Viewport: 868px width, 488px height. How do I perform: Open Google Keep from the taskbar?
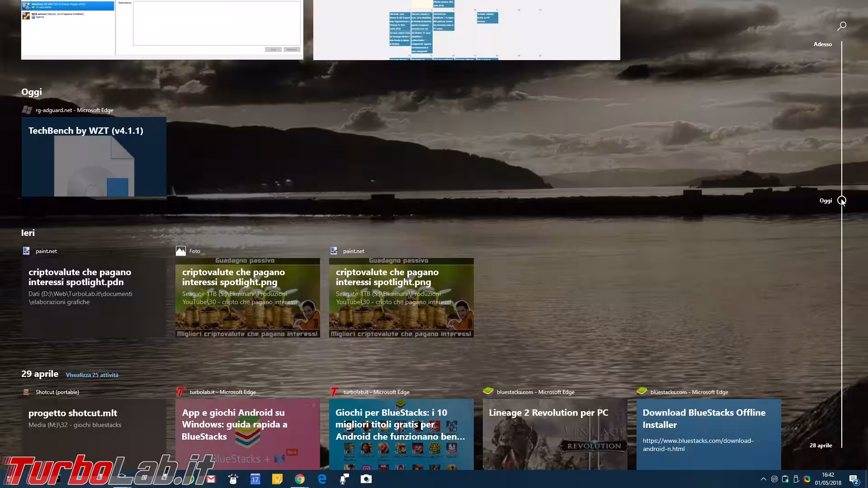coord(278,479)
